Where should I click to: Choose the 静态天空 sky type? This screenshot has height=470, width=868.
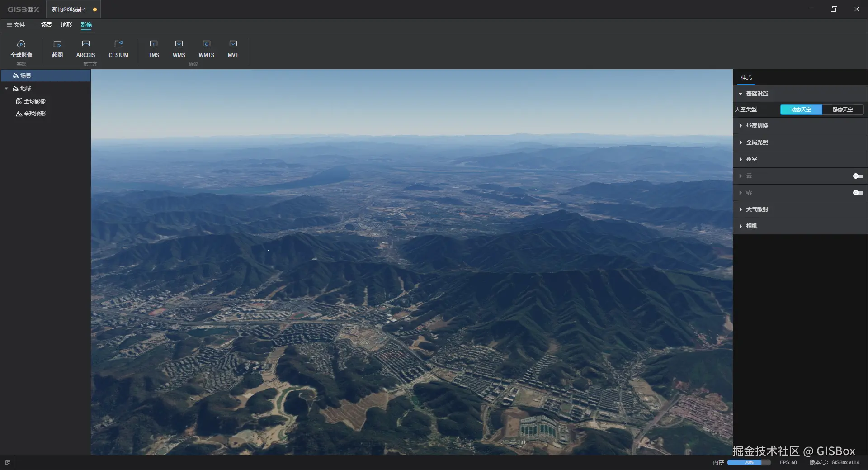tap(843, 109)
